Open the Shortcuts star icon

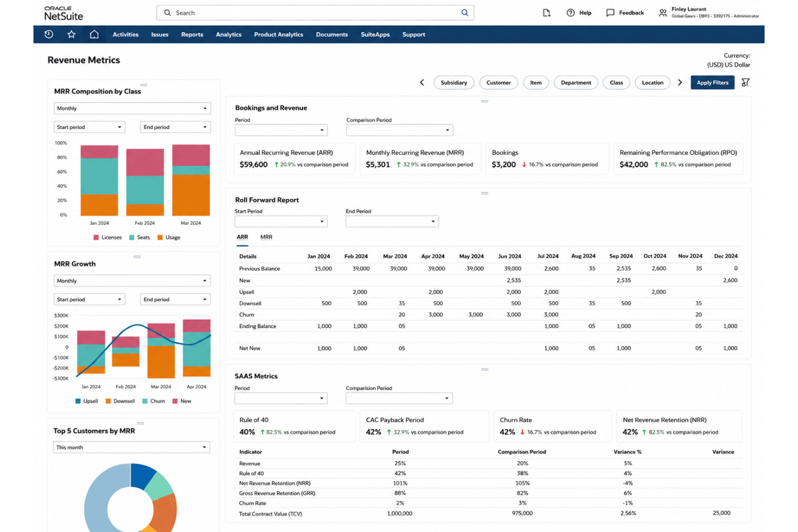coord(71,34)
